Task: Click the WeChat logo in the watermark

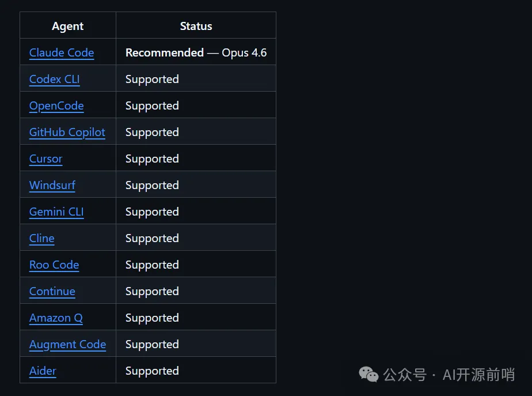Action: coord(369,375)
